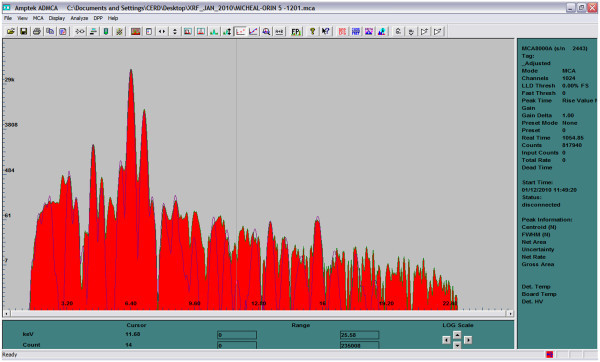Click the Count range maximum field 235008

click(x=359, y=345)
